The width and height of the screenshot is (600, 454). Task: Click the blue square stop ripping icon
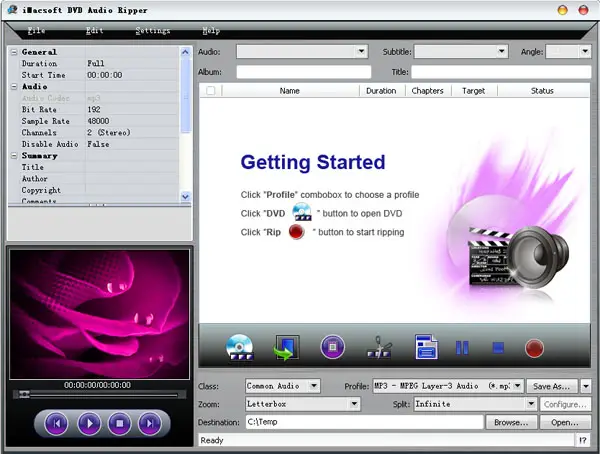498,348
